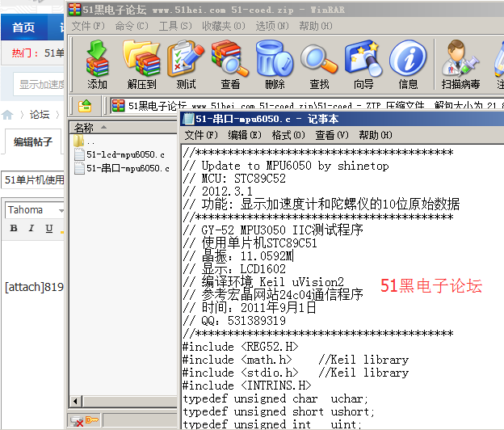Click the 'MCU: STC89C52' comment line
Viewport: 504px width, 430px height.
(234, 178)
